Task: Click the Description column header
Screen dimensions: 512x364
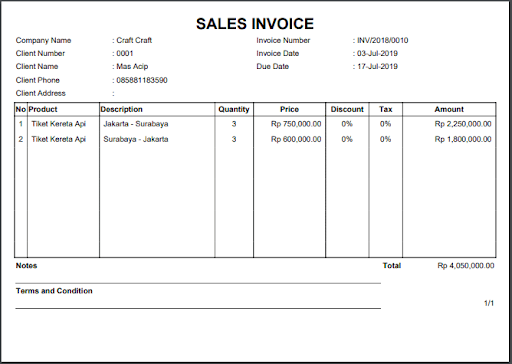Action: tap(121, 109)
